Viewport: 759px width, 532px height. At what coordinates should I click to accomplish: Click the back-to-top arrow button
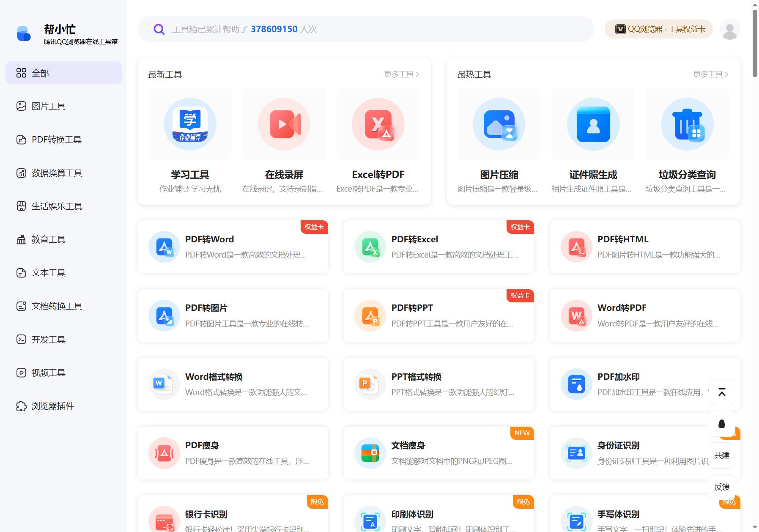(722, 392)
